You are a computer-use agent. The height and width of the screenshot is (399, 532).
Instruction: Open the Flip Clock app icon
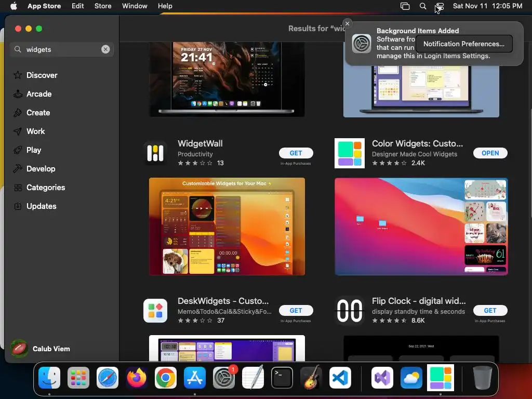click(350, 311)
